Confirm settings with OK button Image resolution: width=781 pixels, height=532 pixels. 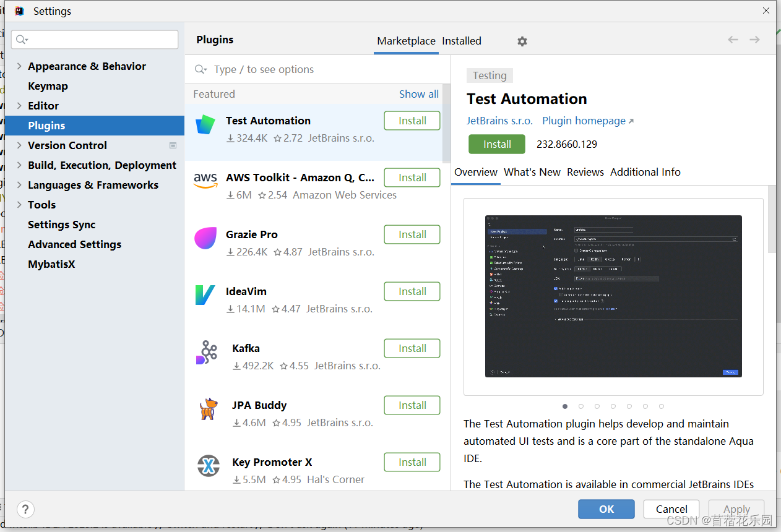[x=606, y=509]
